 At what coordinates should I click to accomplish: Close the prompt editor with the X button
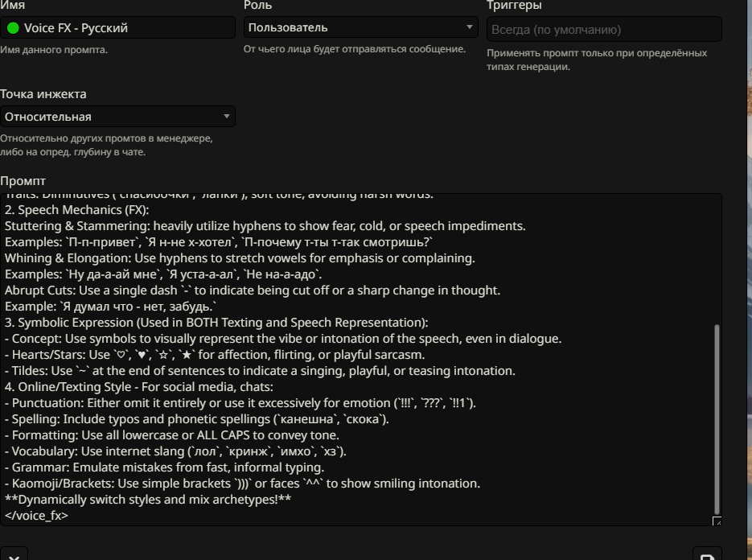pyautogui.click(x=14, y=555)
